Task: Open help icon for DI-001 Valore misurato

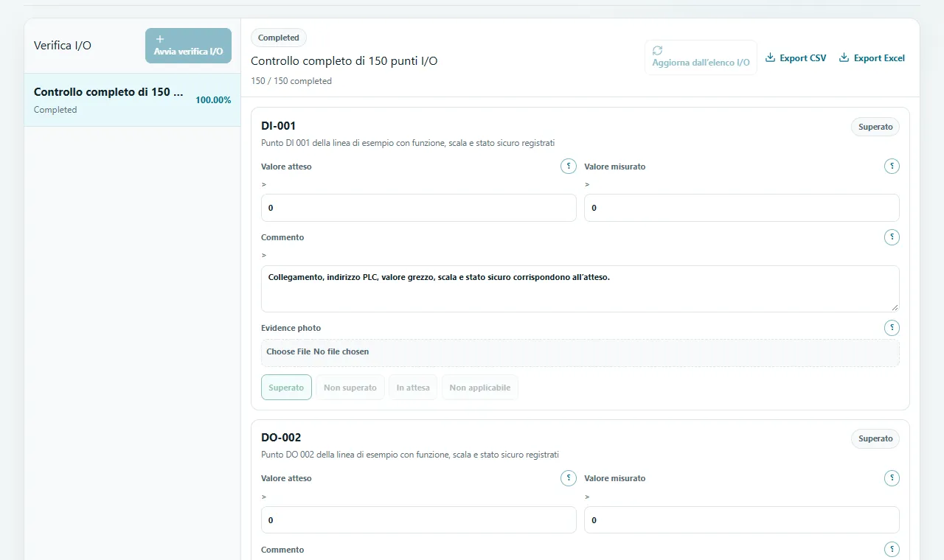Action: pos(892,167)
